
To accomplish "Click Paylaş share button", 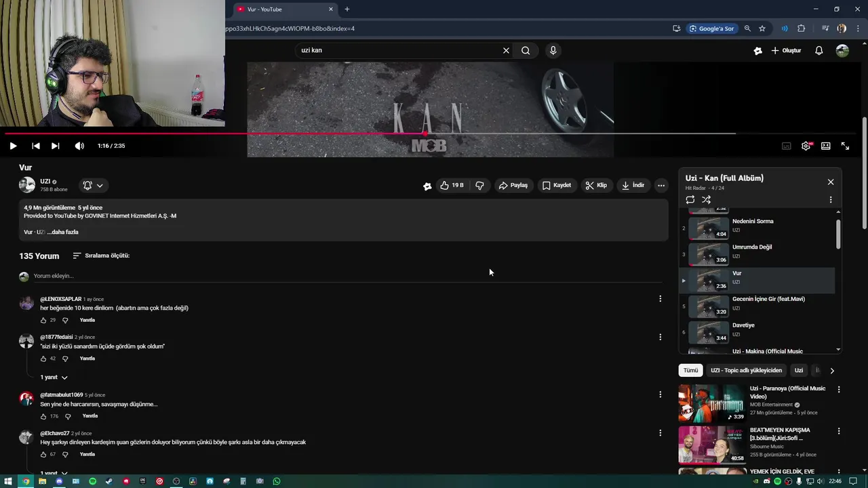I will click(513, 185).
